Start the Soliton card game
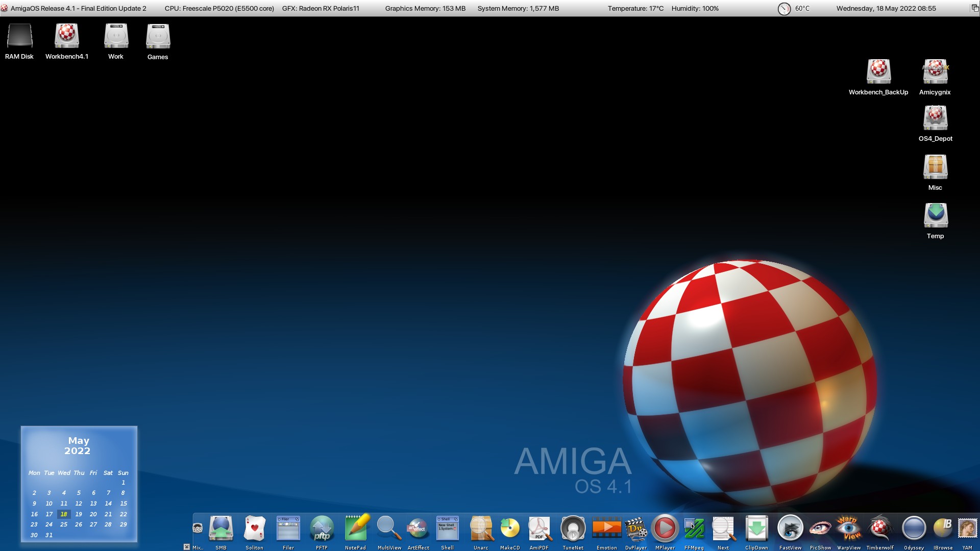This screenshot has height=551, width=980. click(x=255, y=529)
